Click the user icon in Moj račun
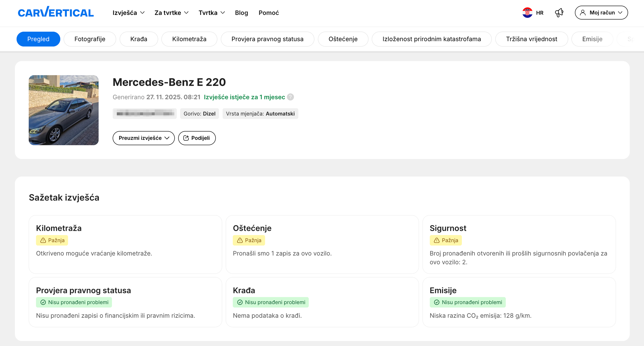This screenshot has width=644, height=346. coord(583,13)
